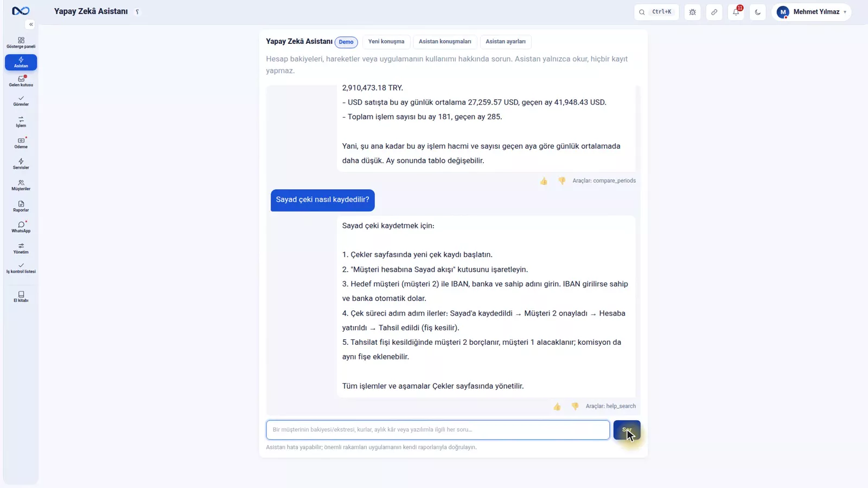The image size is (868, 488).
Task: Open Yönetim management page
Action: click(21, 248)
